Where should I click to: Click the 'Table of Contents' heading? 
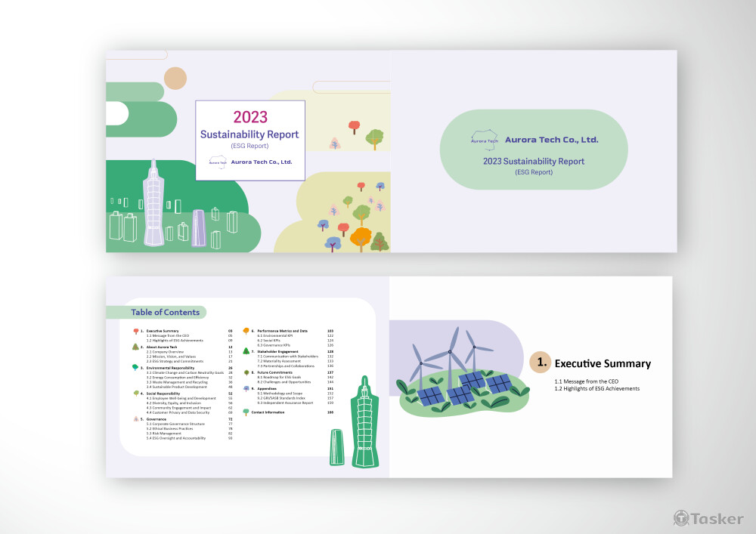(166, 312)
